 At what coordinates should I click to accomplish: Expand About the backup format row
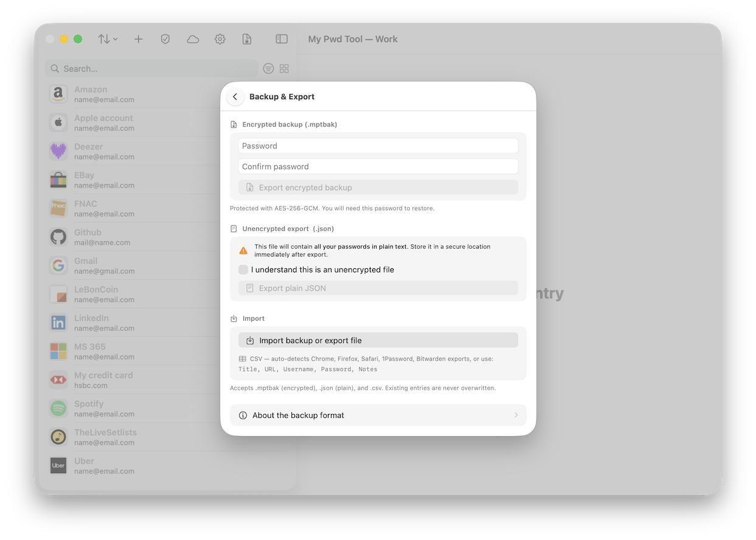point(378,415)
